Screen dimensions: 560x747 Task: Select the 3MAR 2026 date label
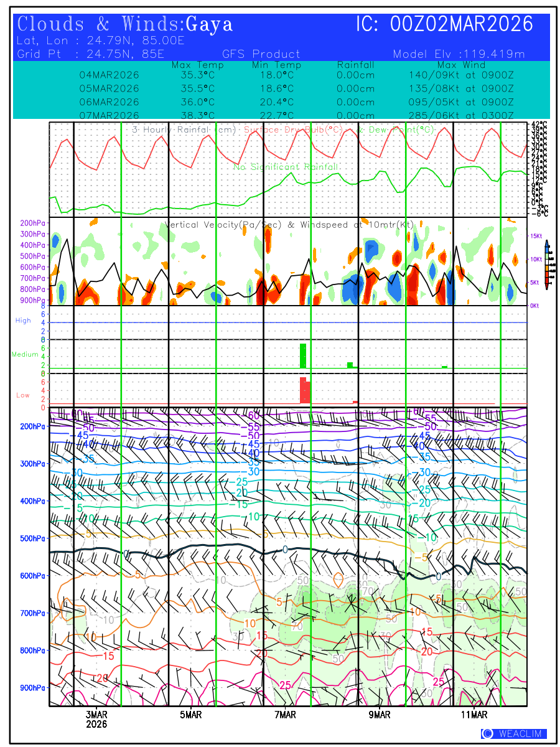(96, 720)
